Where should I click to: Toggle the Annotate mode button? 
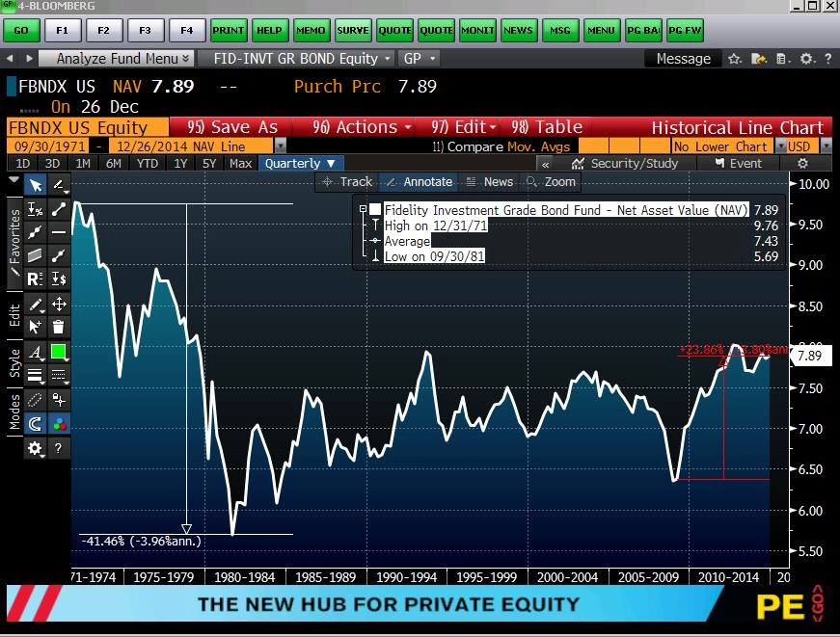pyautogui.click(x=418, y=181)
